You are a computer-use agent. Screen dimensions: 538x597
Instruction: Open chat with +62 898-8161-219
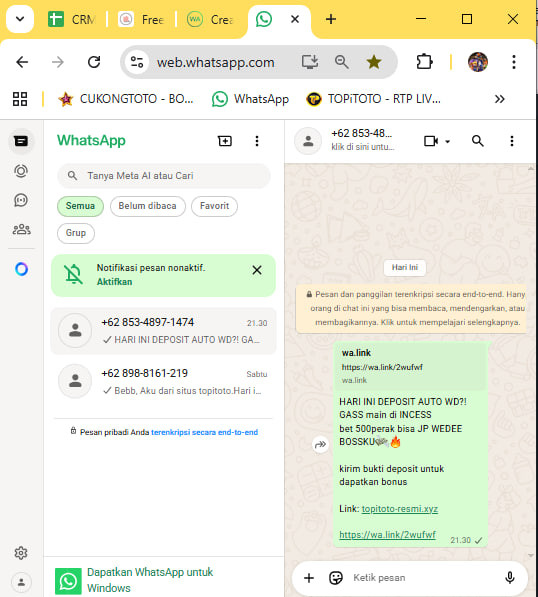coord(163,381)
